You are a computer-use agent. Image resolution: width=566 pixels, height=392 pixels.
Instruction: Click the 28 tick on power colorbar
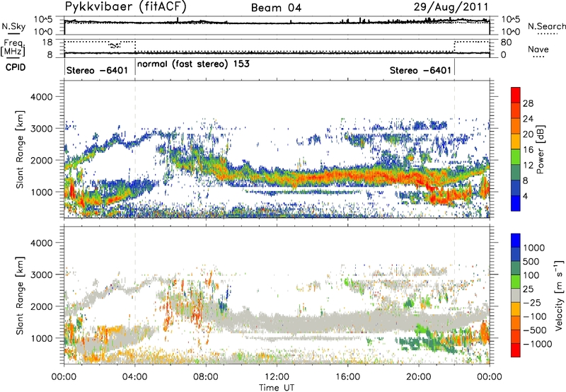[x=528, y=103]
